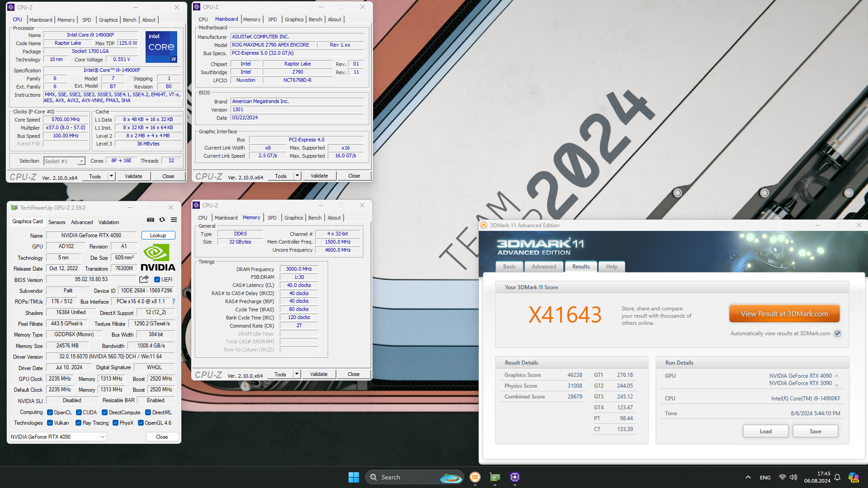Open the notifications bell icon
The width and height of the screenshot is (868, 488).
click(x=837, y=477)
